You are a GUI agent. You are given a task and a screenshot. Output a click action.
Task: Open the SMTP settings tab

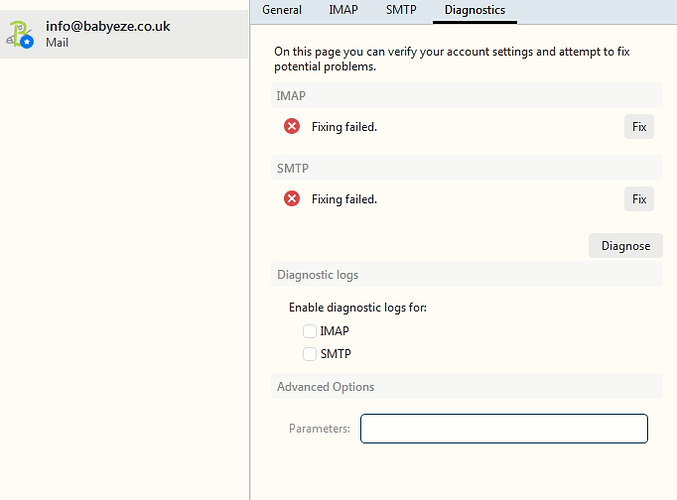(x=401, y=10)
